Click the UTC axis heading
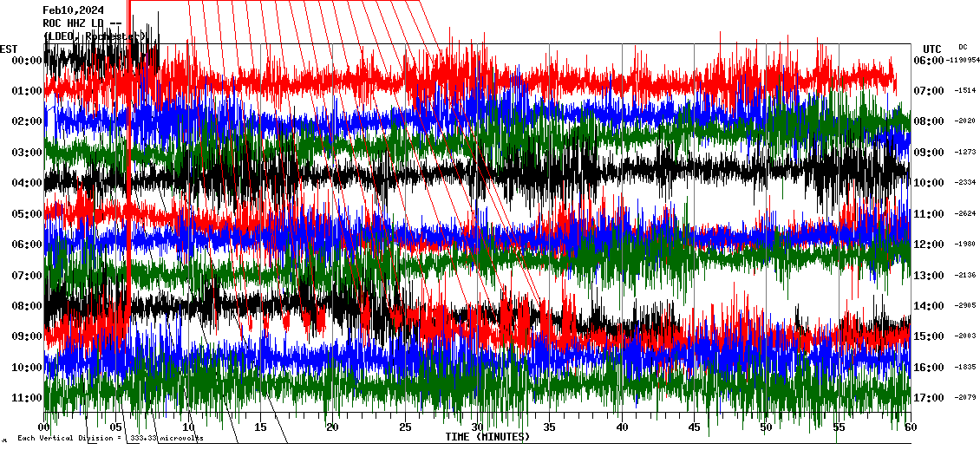The height and width of the screenshot is (450, 980). click(932, 49)
